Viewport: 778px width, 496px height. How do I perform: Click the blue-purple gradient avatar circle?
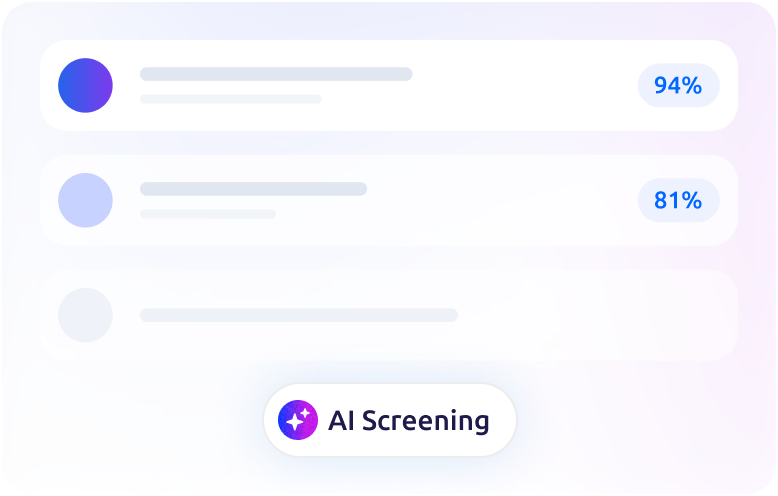click(85, 85)
